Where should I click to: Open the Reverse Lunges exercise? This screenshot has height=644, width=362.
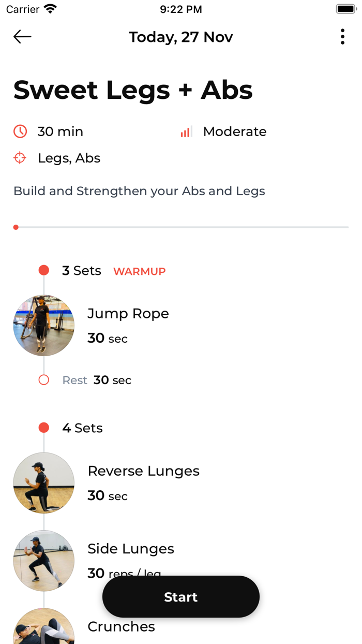pyautogui.click(x=143, y=471)
